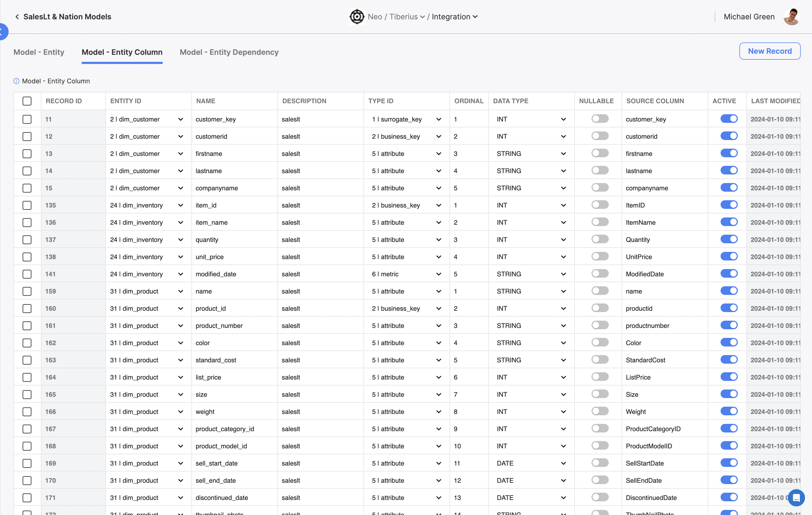This screenshot has height=515, width=812.
Task: Select the checkbox for record ID 11
Action: coord(27,119)
